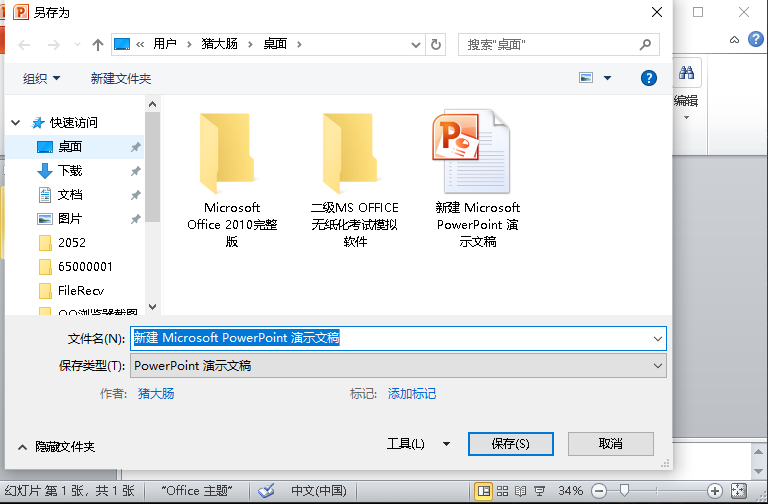Select the 新建 Microsoft PowerPoint 演示文稿 file
This screenshot has height=504, width=768.
point(478,180)
